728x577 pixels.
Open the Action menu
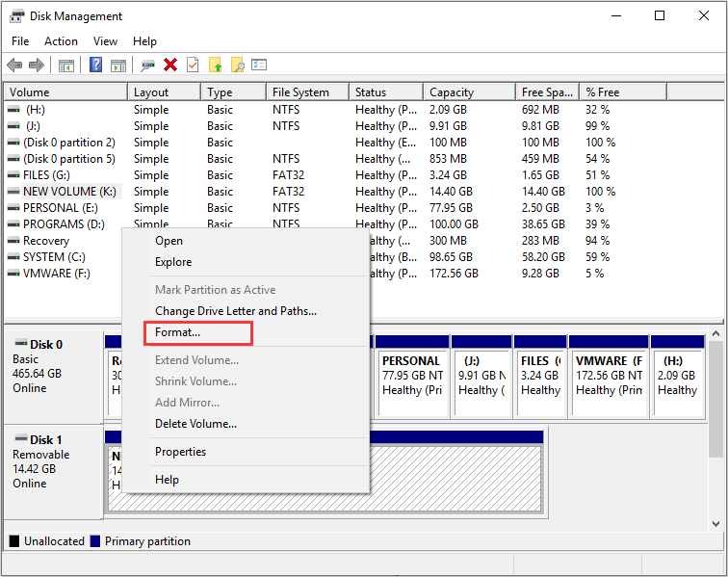coord(61,41)
